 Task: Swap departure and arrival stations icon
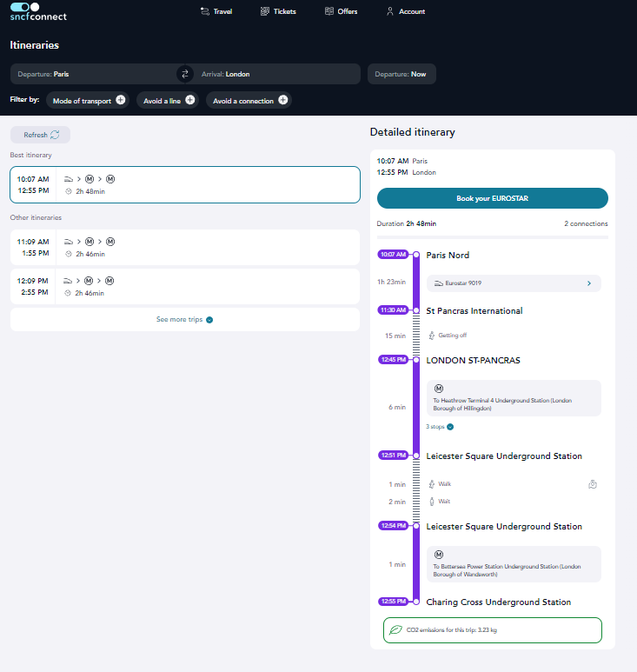click(184, 74)
